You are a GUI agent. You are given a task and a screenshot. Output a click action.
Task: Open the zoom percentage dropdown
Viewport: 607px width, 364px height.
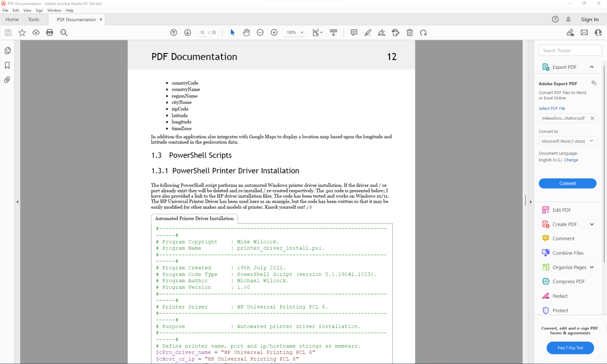coord(302,32)
